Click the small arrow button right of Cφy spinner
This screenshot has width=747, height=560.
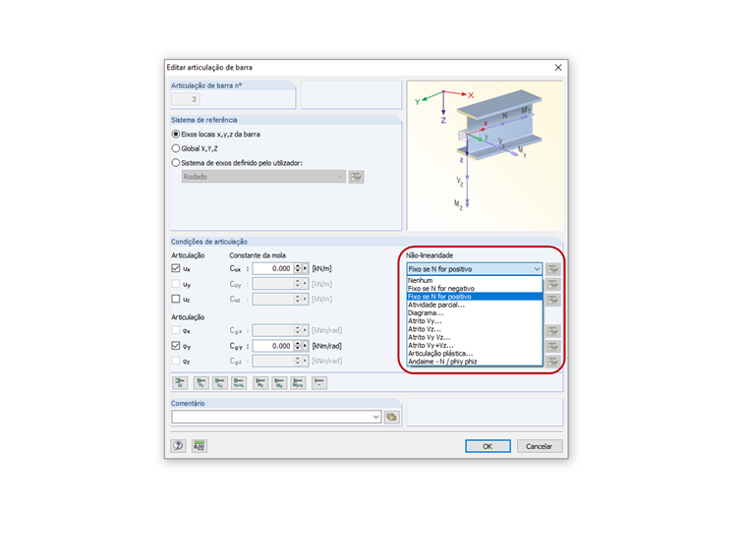point(305,346)
